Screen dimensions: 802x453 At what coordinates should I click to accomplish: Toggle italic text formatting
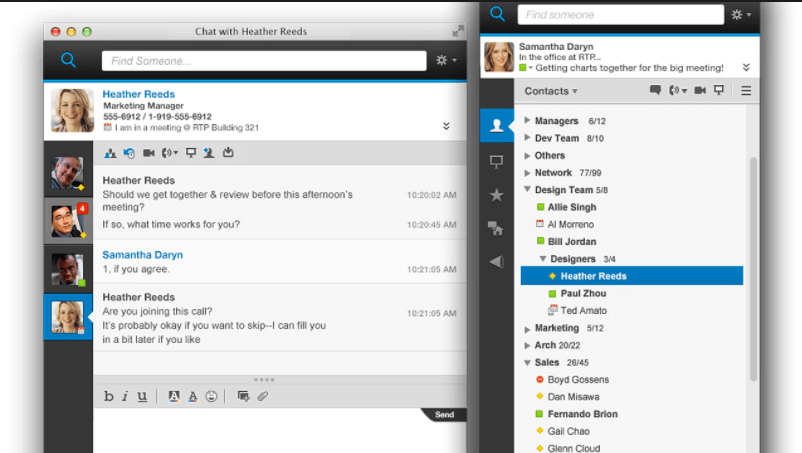125,396
